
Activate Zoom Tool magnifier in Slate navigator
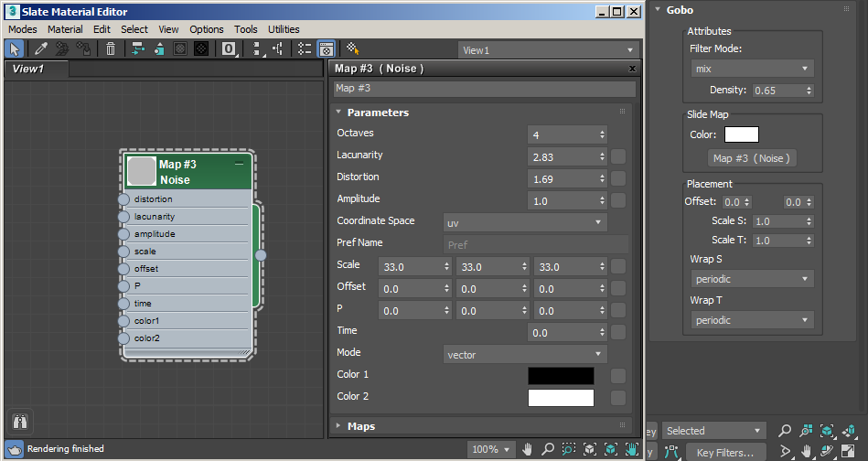click(548, 449)
